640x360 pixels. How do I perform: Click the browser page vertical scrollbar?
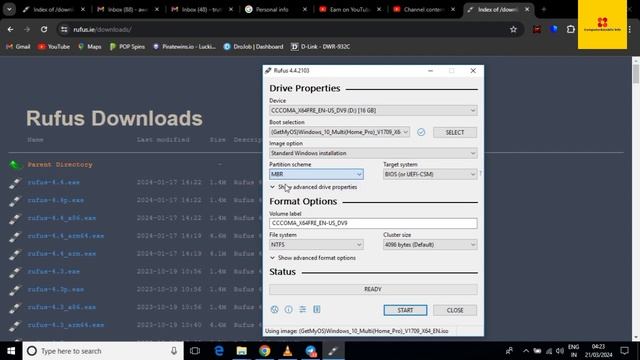pos(636,73)
